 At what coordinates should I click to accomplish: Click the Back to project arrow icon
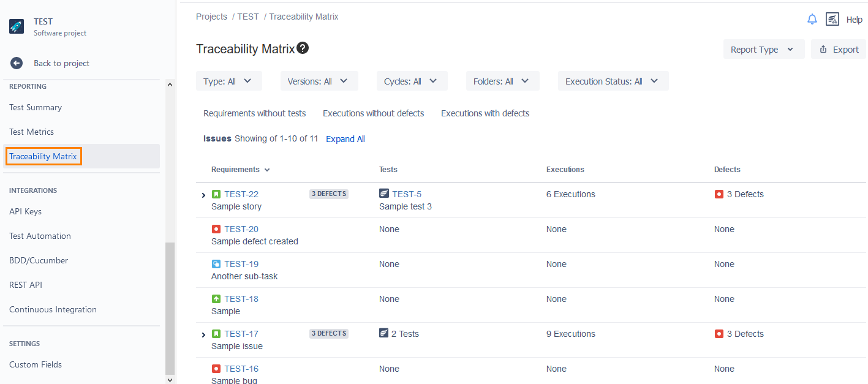[17, 63]
